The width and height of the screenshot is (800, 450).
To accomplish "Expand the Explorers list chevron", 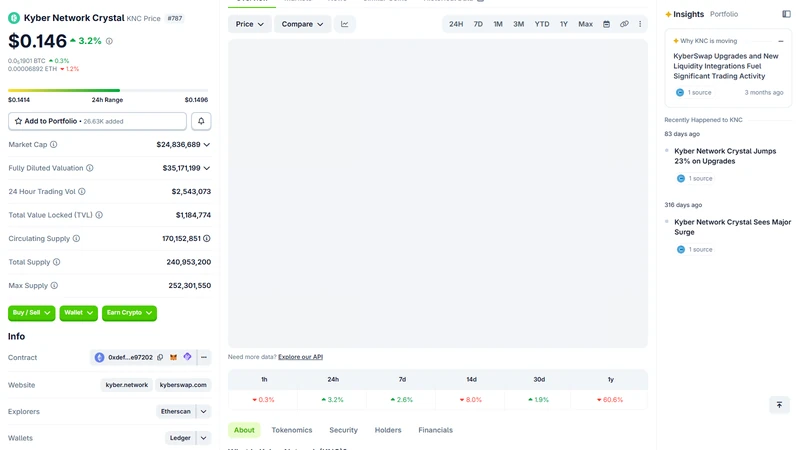I will coord(203,412).
